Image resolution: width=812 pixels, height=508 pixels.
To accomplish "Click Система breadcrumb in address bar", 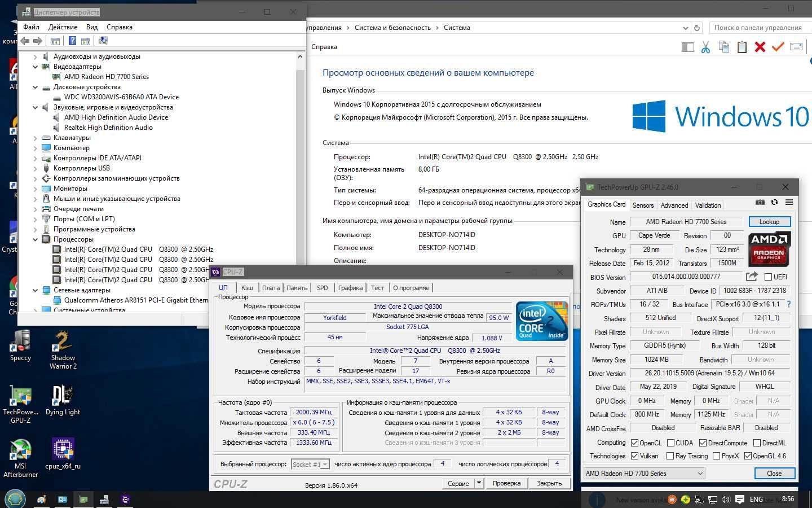I will tap(457, 28).
